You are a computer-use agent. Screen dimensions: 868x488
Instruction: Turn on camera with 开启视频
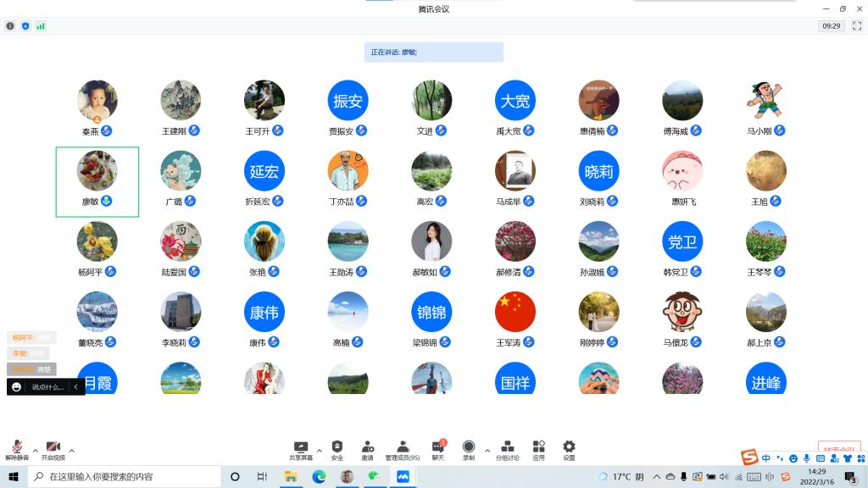(x=53, y=449)
